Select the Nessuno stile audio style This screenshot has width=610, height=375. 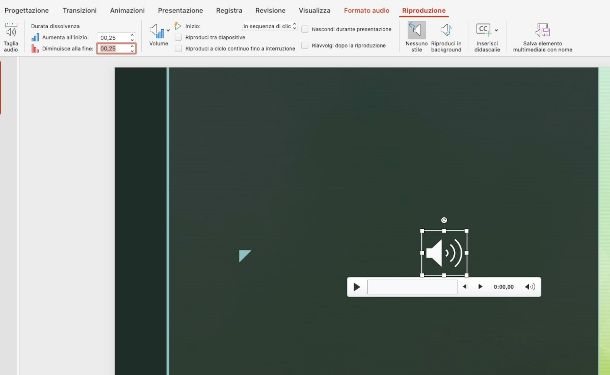417,37
